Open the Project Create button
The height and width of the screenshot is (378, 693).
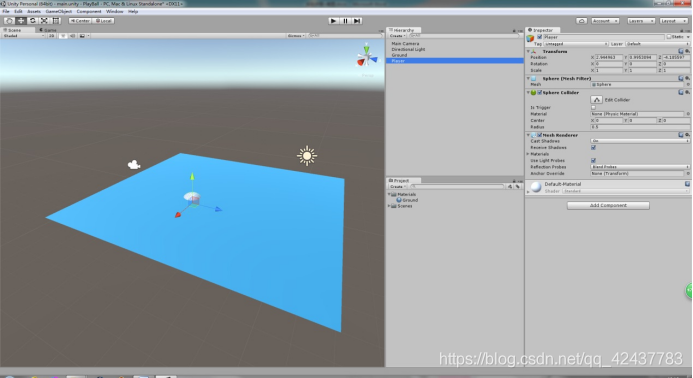point(397,187)
